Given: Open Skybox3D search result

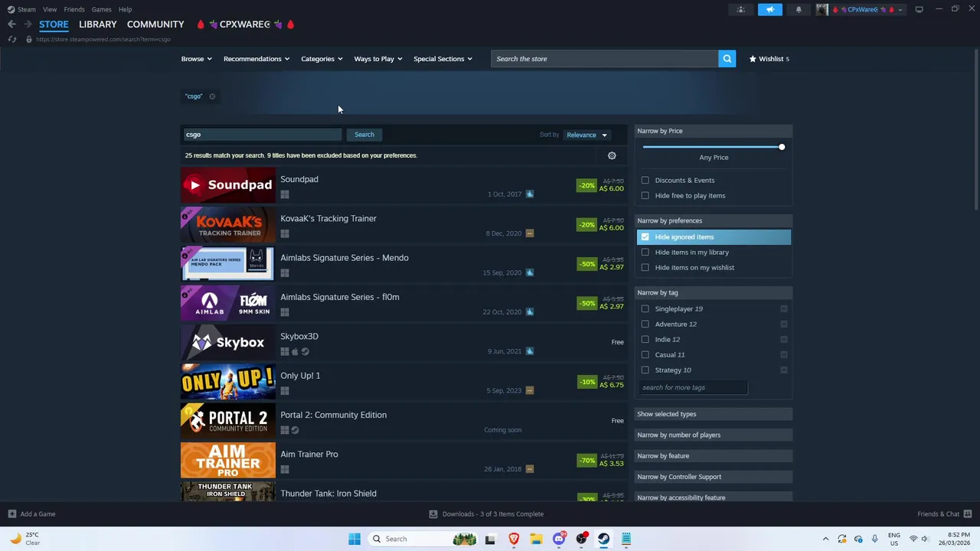Looking at the screenshot, I should 403,343.
